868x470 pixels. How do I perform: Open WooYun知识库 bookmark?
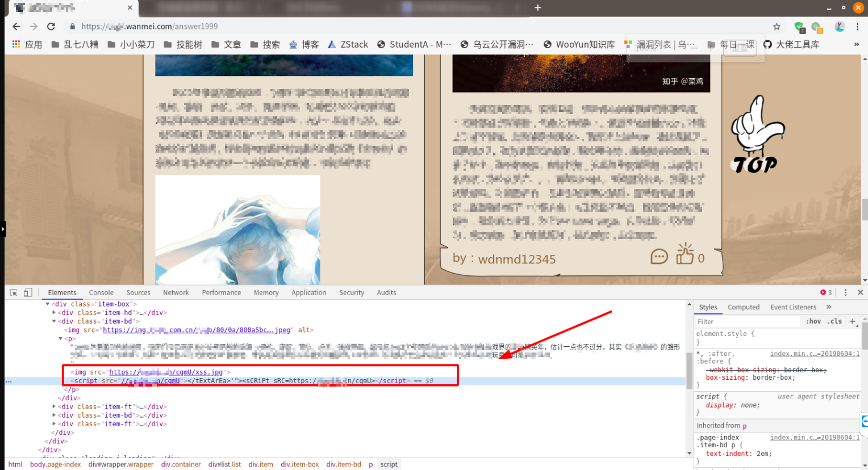coord(579,44)
